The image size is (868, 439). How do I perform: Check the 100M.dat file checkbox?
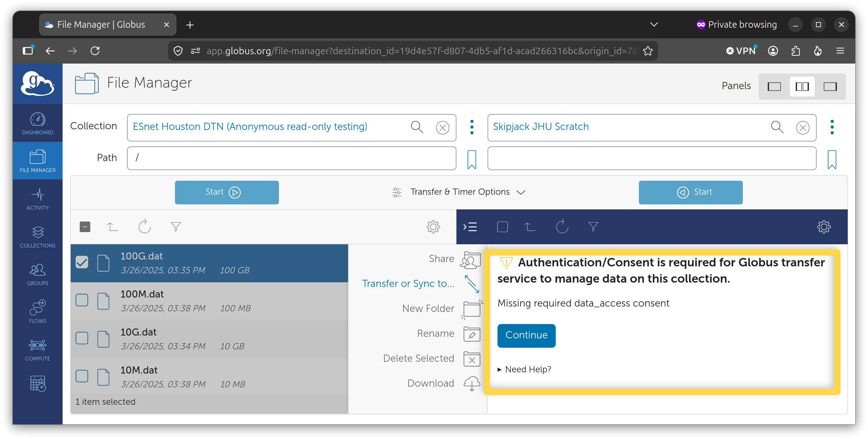[82, 300]
